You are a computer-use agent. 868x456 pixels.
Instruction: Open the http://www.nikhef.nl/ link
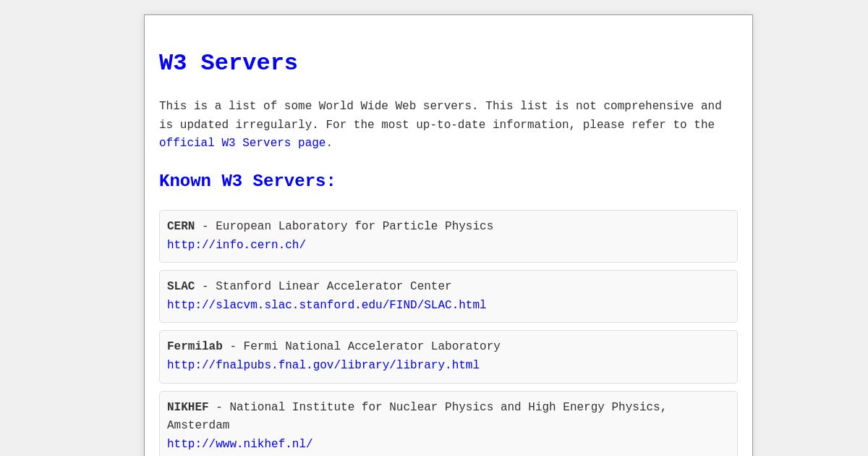[240, 444]
